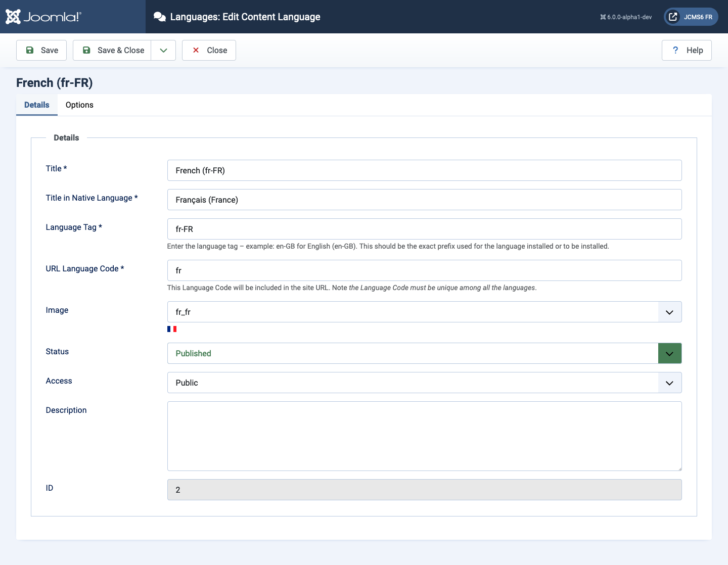Click the Status field label

57,351
